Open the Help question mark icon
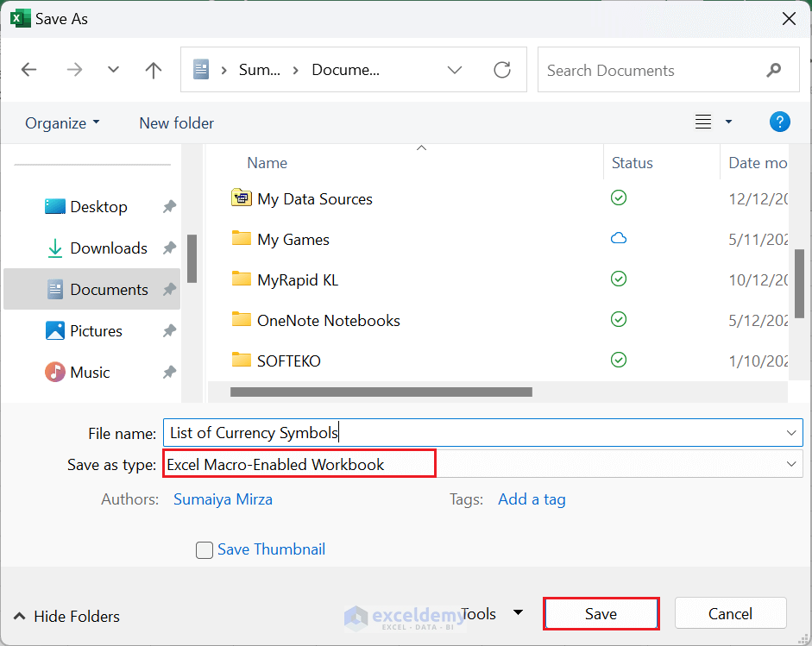Image resolution: width=812 pixels, height=646 pixels. [x=779, y=122]
